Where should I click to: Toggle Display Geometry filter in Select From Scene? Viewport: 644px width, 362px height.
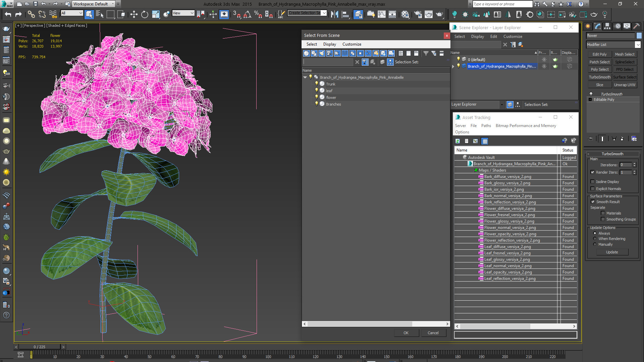click(x=306, y=53)
